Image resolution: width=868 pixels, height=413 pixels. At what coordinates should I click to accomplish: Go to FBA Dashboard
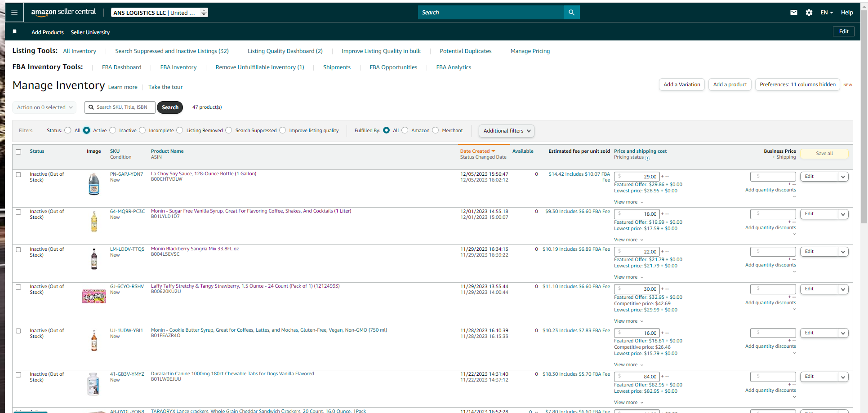(121, 67)
